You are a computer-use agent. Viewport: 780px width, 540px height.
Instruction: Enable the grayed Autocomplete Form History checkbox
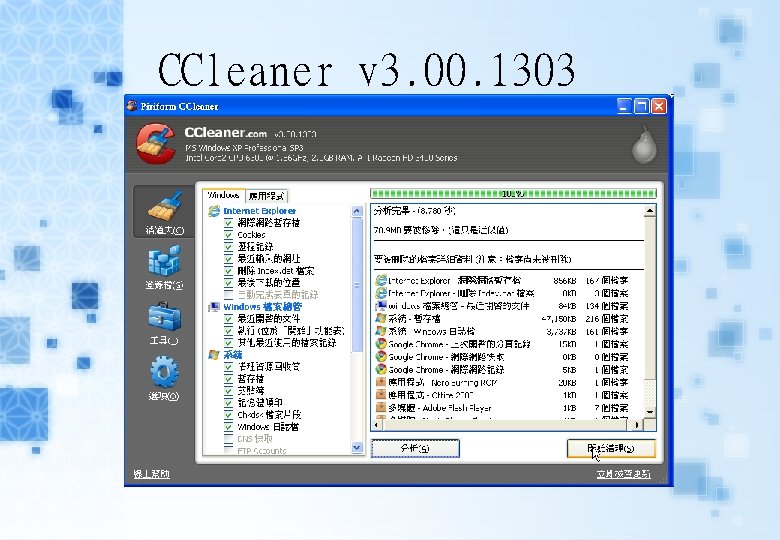228,295
